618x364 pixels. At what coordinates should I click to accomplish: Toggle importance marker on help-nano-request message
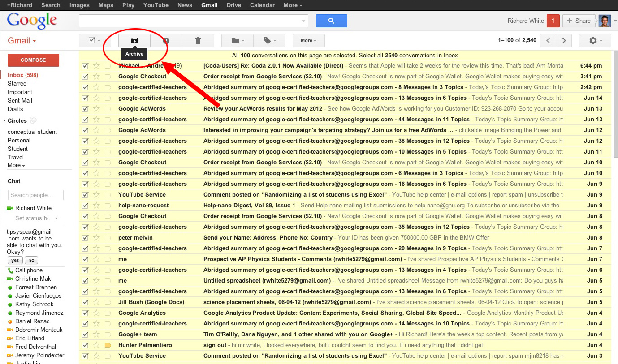(108, 206)
